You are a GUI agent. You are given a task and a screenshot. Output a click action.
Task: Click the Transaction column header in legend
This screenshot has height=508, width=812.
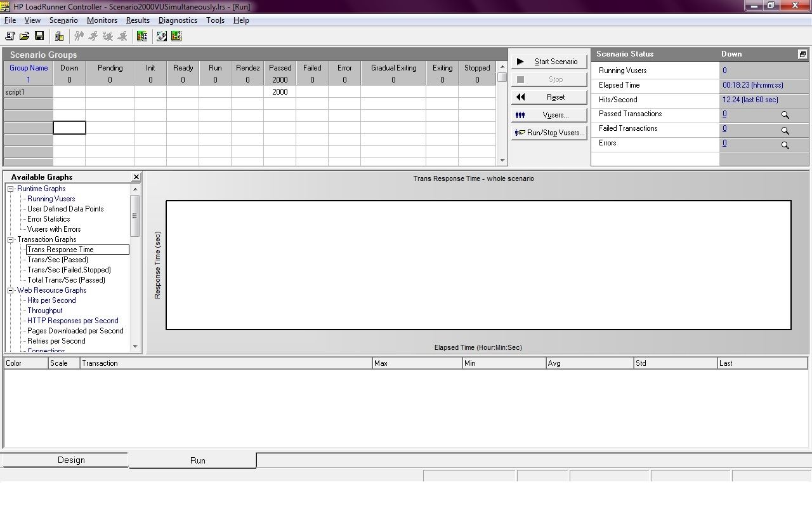tap(226, 363)
